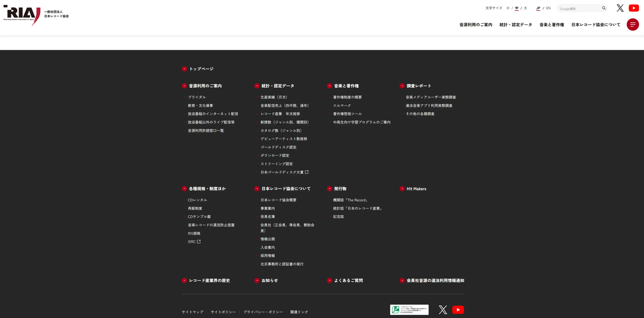Open 中高生向け学習プログラムのご案内 link

click(362, 122)
